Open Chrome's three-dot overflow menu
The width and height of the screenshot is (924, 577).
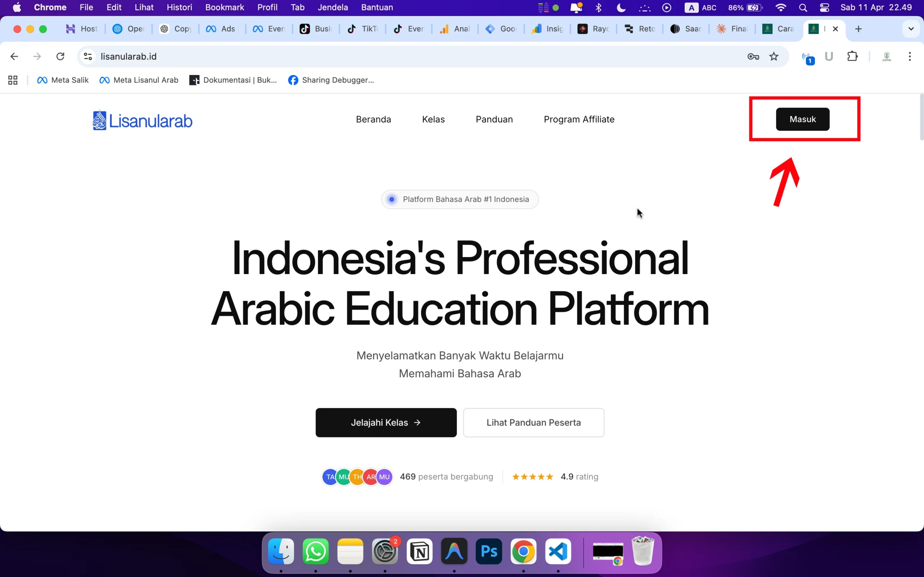coord(910,56)
